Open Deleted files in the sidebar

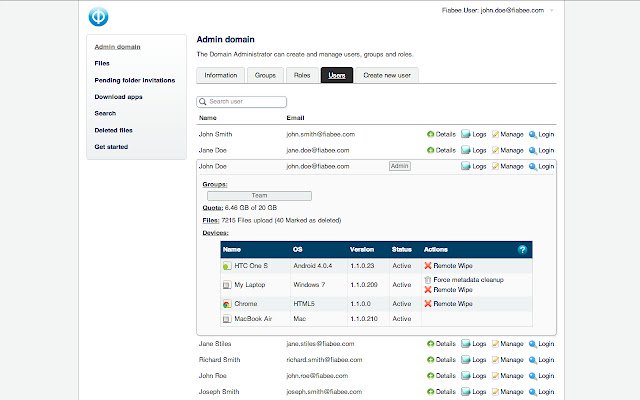(x=113, y=130)
